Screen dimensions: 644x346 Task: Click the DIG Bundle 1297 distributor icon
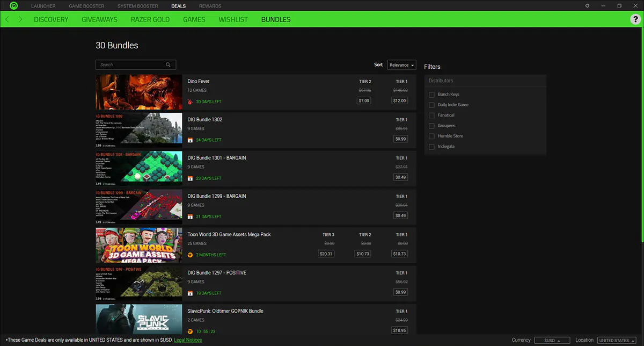pyautogui.click(x=190, y=293)
